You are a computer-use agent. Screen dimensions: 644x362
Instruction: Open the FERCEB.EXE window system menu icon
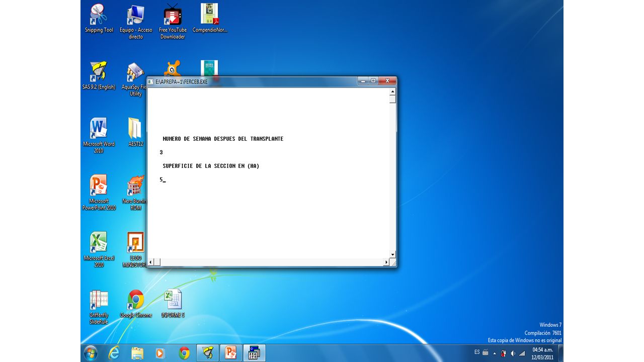pyautogui.click(x=150, y=81)
